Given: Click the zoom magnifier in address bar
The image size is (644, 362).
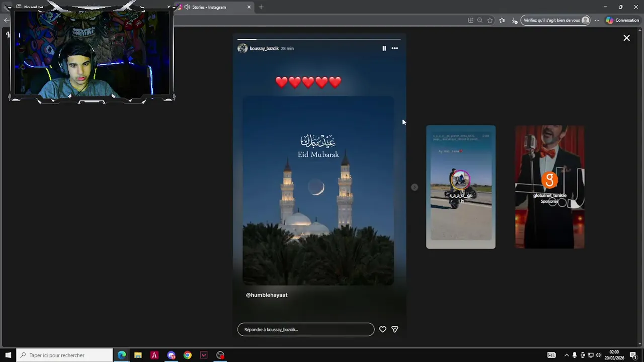Looking at the screenshot, I should point(480,20).
